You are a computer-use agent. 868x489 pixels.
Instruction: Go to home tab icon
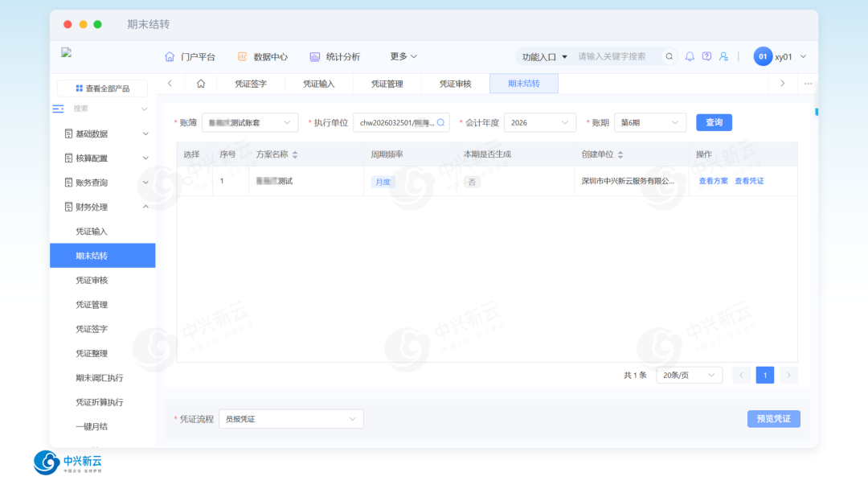(x=201, y=84)
